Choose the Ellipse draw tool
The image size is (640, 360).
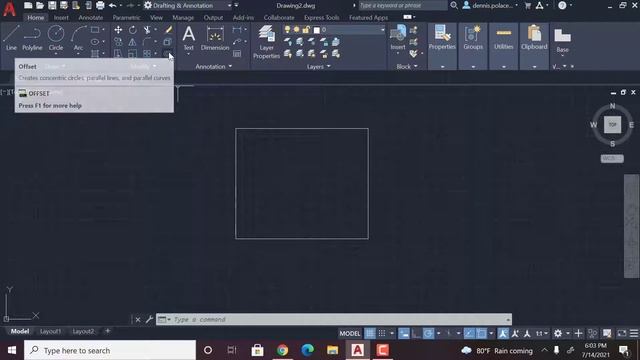tap(95, 42)
